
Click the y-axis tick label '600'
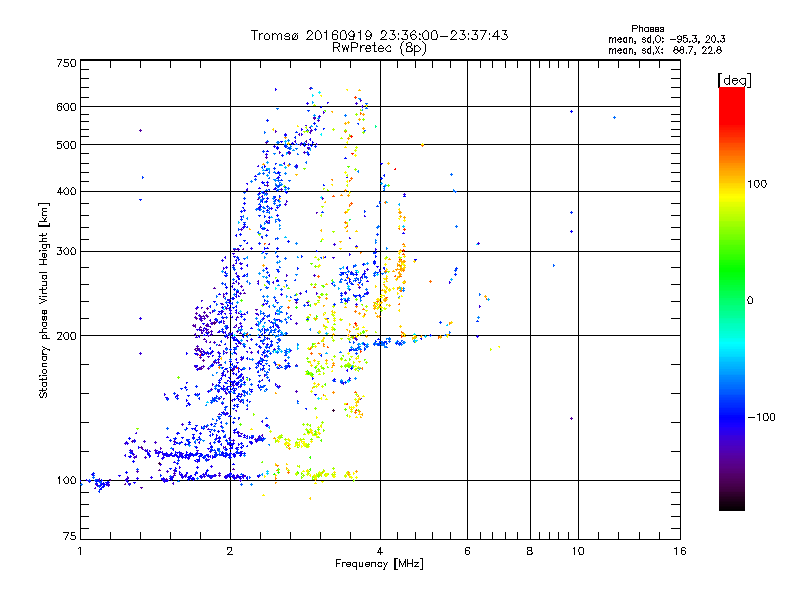tap(67, 107)
